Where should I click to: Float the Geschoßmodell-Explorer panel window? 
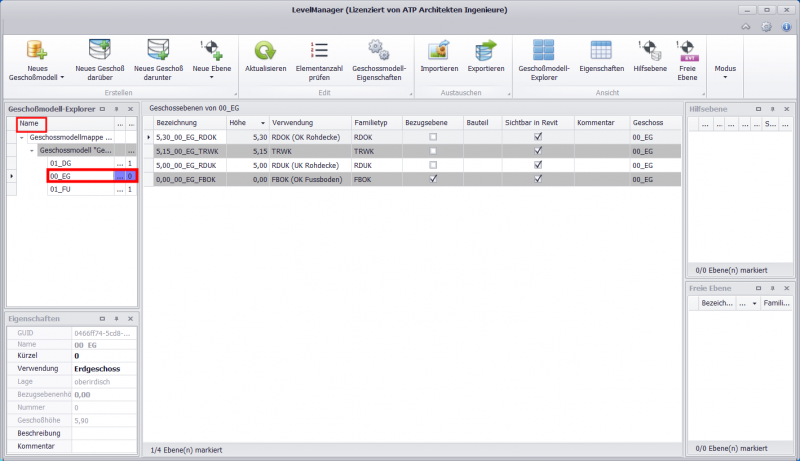pyautogui.click(x=103, y=109)
